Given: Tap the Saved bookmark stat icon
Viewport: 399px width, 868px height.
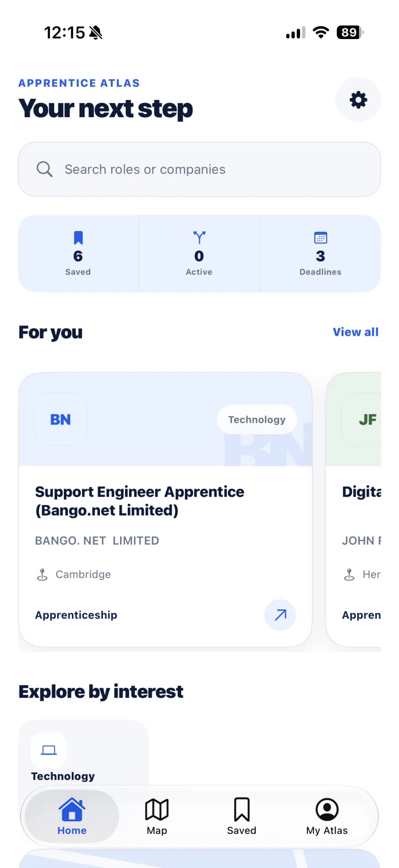Looking at the screenshot, I should coord(78,238).
